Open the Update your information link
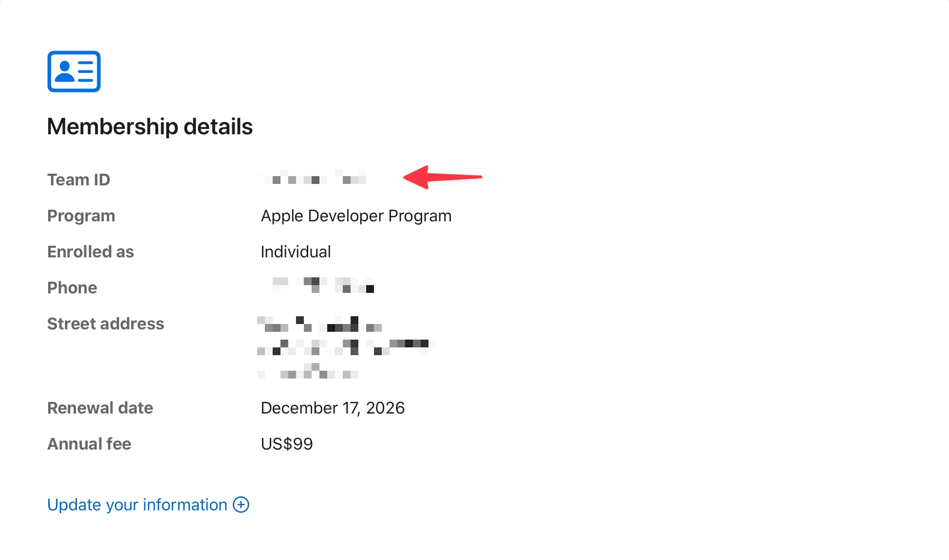This screenshot has height=560, width=949. pos(137,505)
